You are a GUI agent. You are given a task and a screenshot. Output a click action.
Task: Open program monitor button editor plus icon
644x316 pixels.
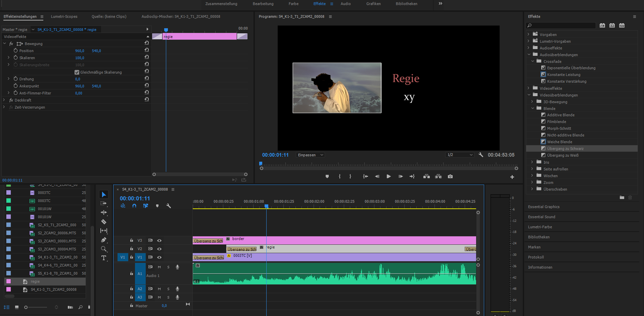point(512,177)
